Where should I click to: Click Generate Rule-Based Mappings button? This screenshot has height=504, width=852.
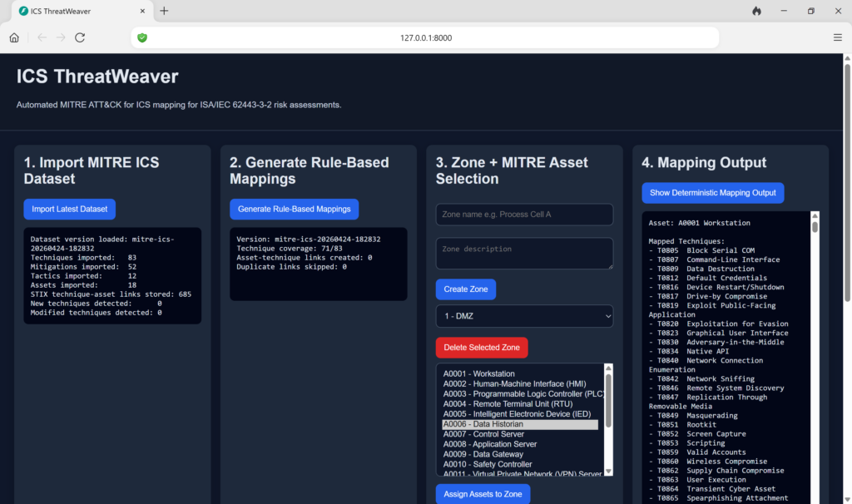pos(294,209)
